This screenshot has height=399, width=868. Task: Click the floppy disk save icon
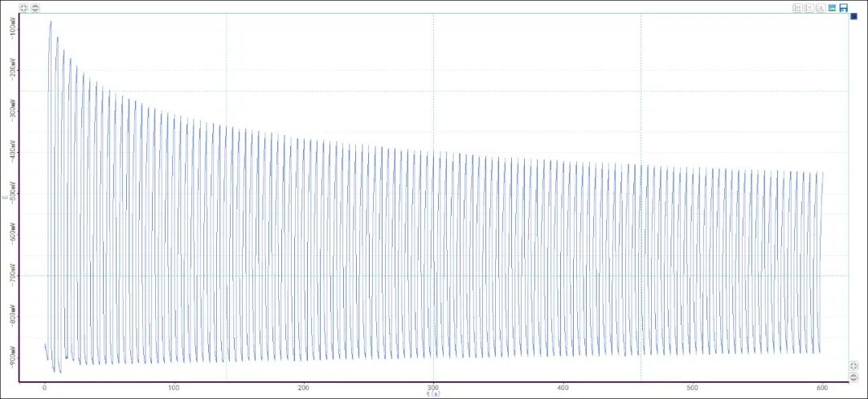[x=844, y=8]
